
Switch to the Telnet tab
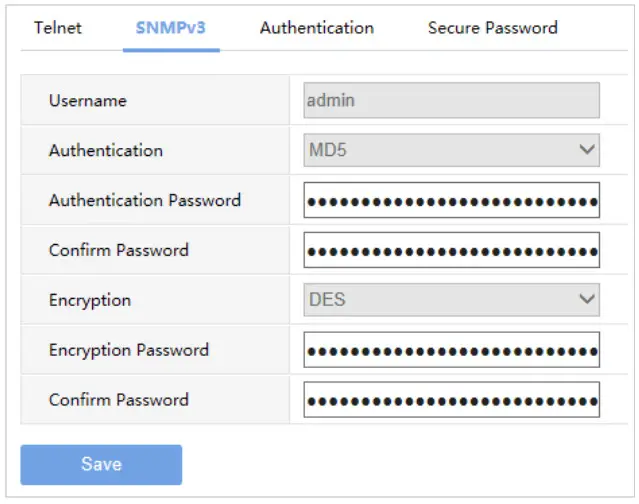pyautogui.click(x=58, y=28)
